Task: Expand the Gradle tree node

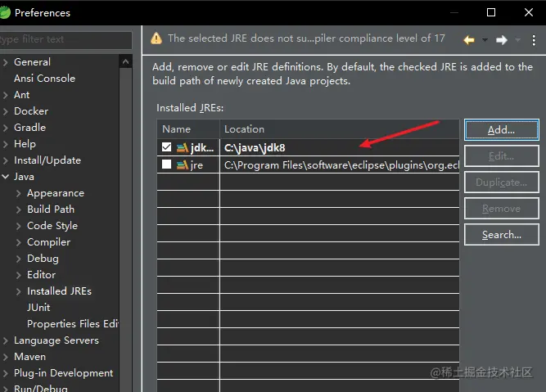Action: [x=5, y=128]
